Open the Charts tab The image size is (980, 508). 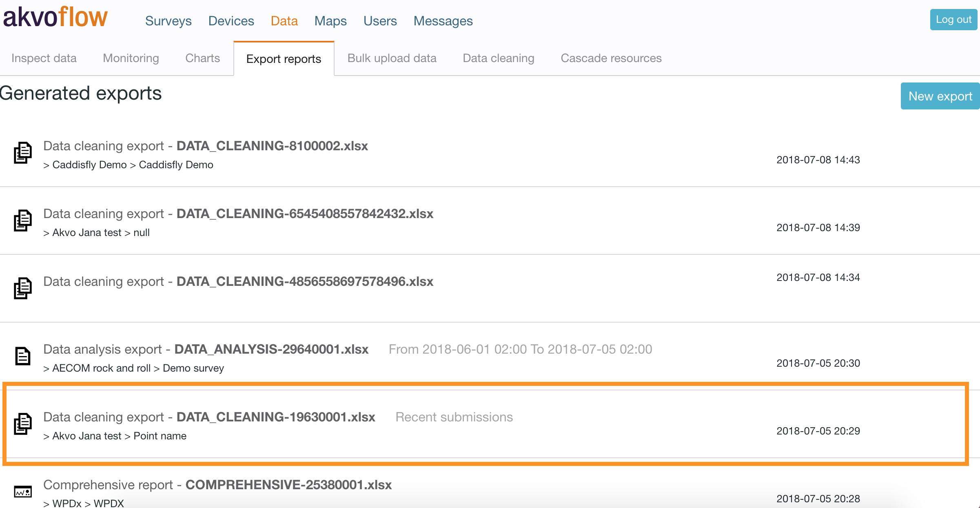tap(202, 58)
